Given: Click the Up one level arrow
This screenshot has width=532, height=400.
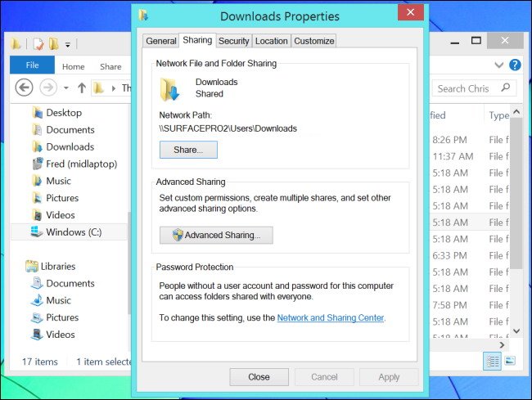Looking at the screenshot, I should (x=81, y=88).
